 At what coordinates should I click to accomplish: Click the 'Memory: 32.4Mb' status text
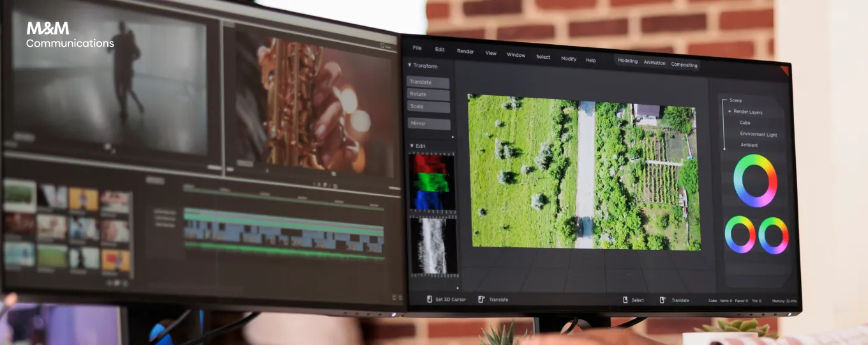coord(784,301)
